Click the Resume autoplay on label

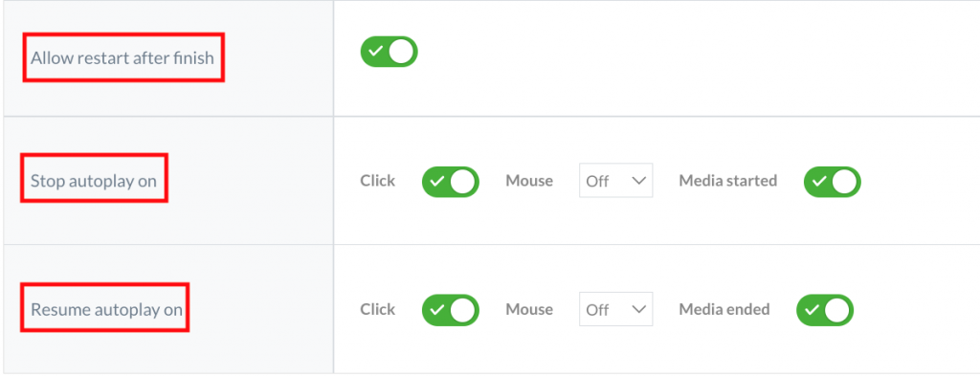pyautogui.click(x=107, y=309)
